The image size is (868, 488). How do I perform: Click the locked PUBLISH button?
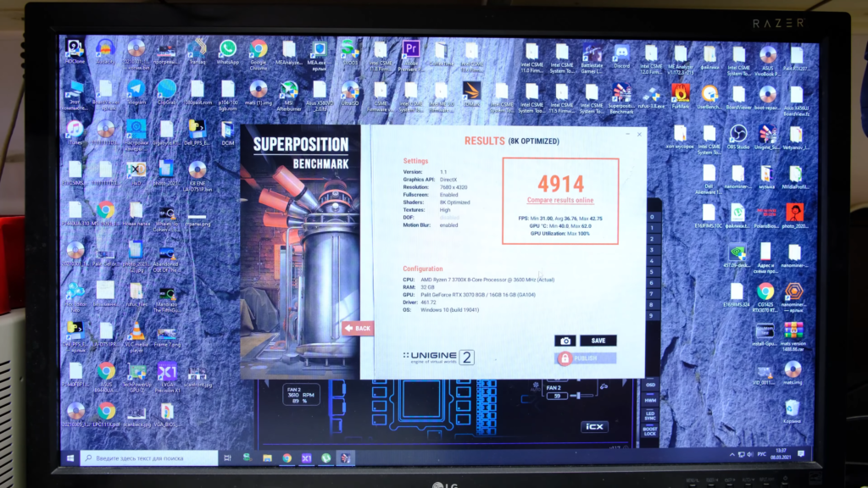[586, 358]
